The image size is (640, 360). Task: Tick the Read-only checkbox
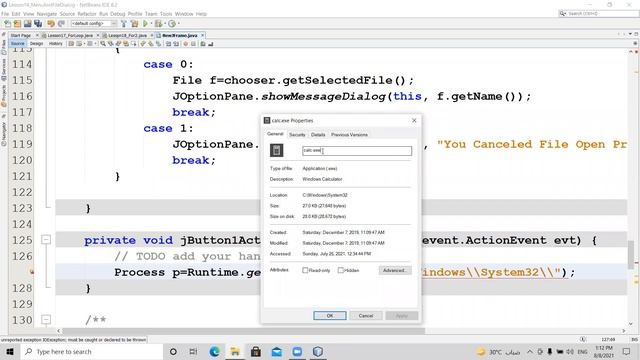coord(305,270)
